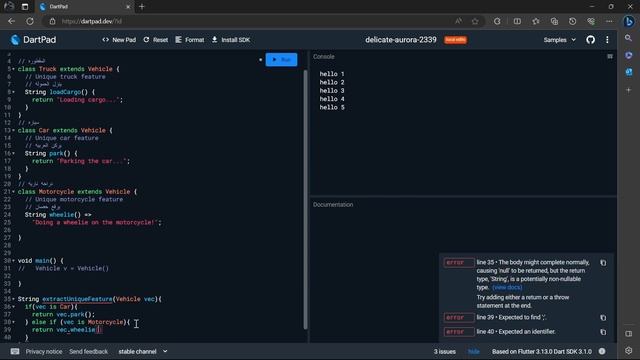Viewport: 640px width, 360px height.
Task: Copy the line 35 error message
Action: point(603,263)
